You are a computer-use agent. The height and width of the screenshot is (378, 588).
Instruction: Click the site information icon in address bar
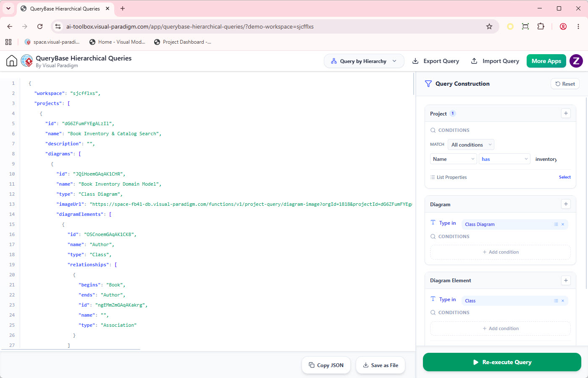[58, 26]
